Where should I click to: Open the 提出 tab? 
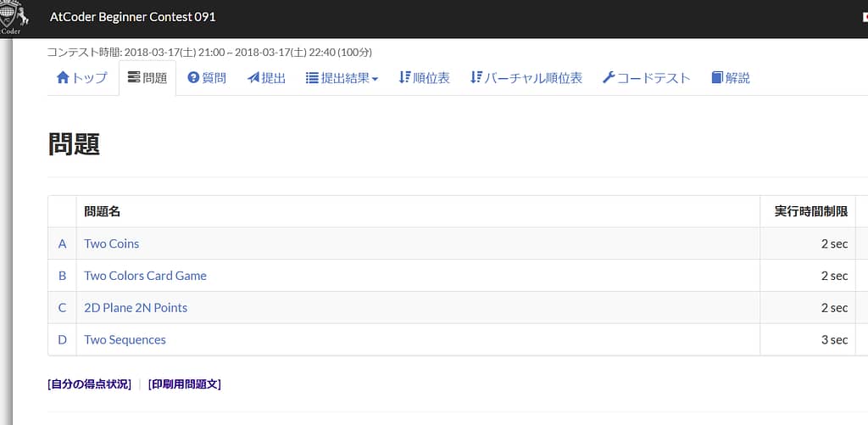tap(266, 77)
